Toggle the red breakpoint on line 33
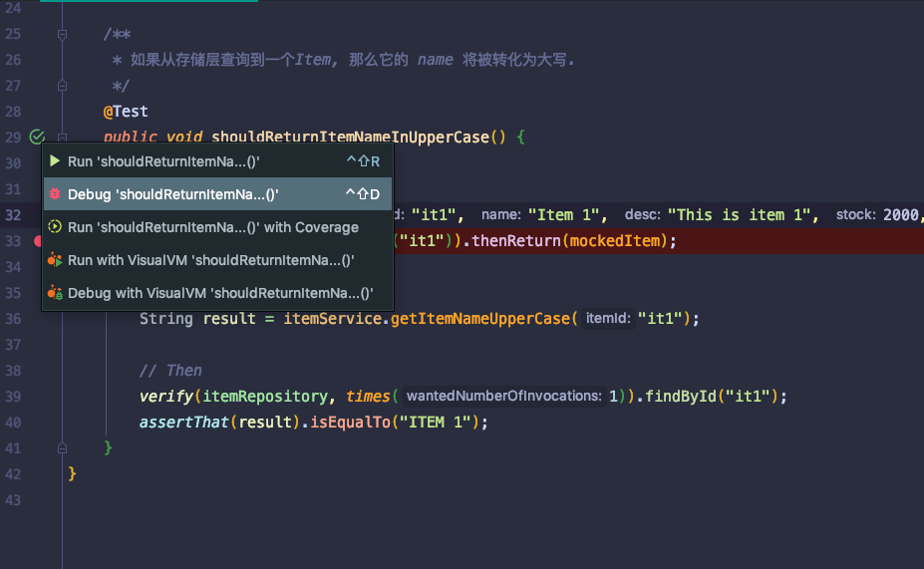 click(x=38, y=241)
